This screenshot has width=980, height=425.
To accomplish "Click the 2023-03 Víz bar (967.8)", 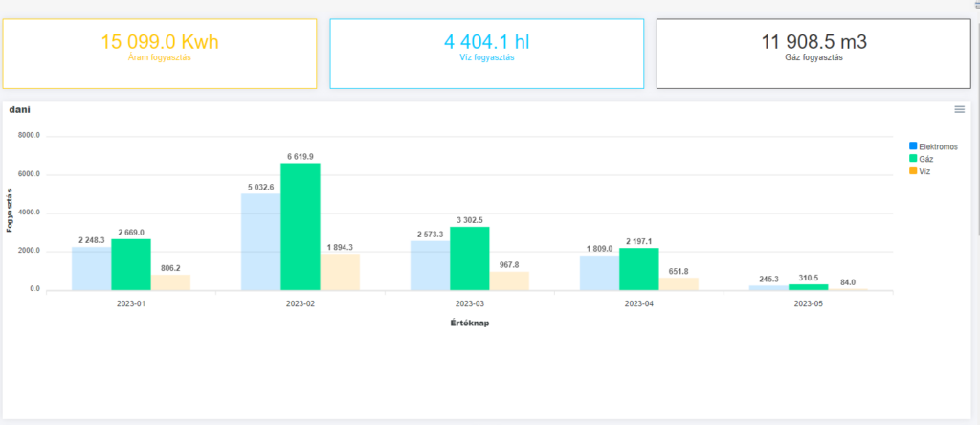I will [x=509, y=280].
